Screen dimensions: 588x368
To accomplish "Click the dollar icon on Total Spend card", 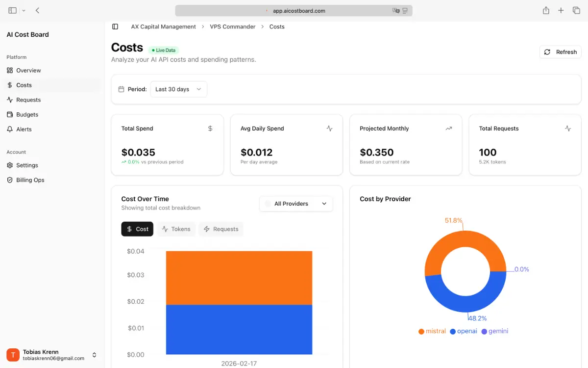I will pos(210,129).
